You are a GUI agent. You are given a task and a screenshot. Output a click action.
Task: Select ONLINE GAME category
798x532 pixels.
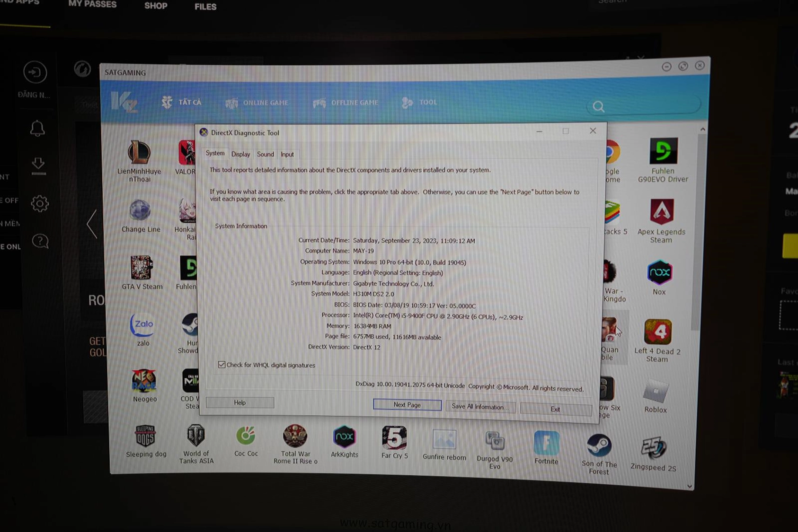257,103
